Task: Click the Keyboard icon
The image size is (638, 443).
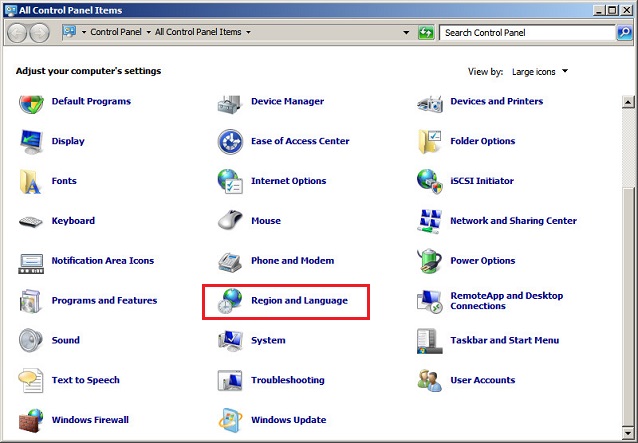Action: click(x=31, y=222)
